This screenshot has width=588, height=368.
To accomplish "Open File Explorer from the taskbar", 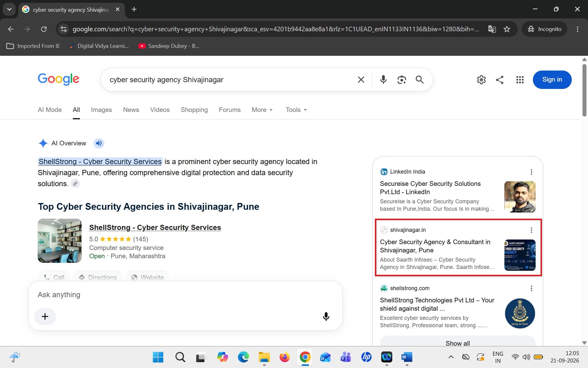I will 264,357.
